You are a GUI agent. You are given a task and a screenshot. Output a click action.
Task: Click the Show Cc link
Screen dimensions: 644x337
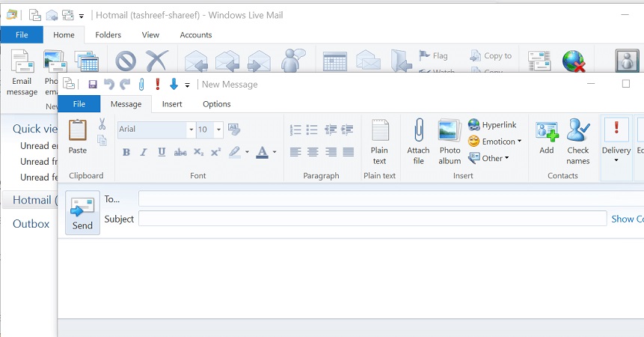tap(627, 219)
